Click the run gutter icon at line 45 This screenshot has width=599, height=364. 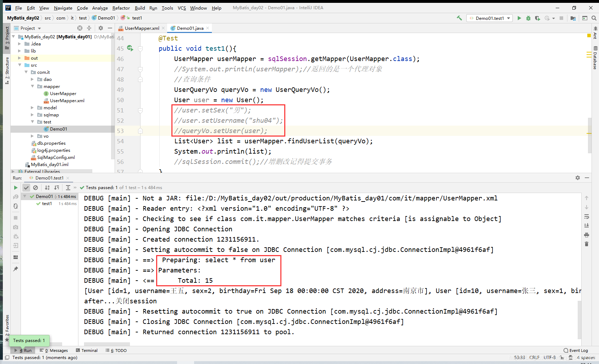[130, 48]
